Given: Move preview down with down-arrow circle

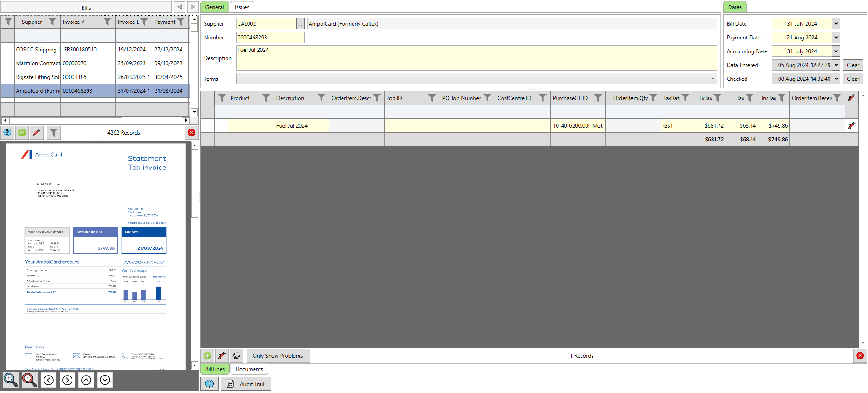Looking at the screenshot, I should pyautogui.click(x=105, y=380).
